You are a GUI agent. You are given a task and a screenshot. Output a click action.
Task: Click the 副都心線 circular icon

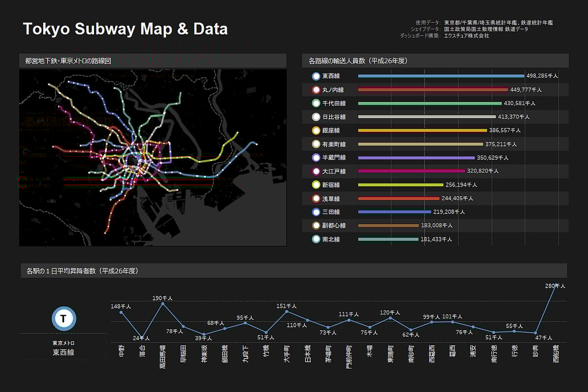[x=316, y=226]
